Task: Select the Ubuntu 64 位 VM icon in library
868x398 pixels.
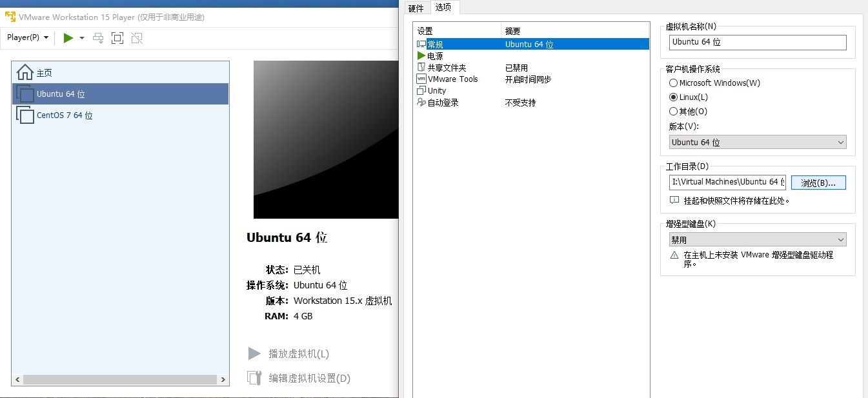Action: tap(25, 94)
